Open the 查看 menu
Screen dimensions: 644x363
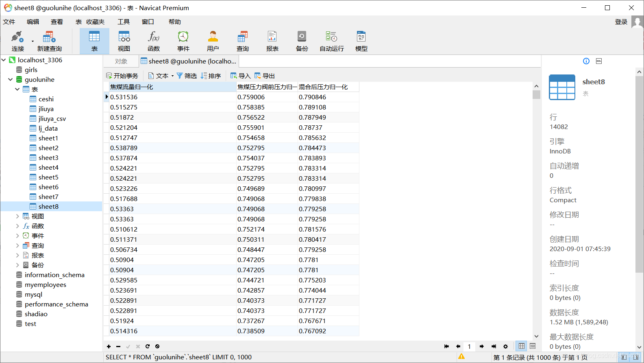pos(57,22)
